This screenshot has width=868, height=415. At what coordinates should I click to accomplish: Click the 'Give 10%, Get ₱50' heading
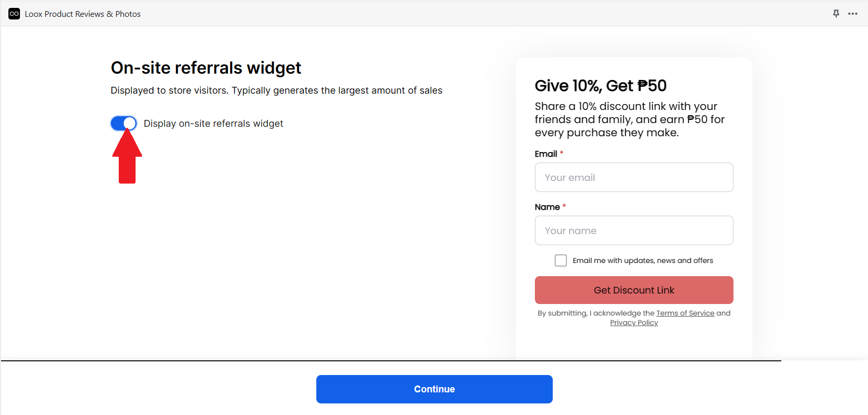point(601,85)
